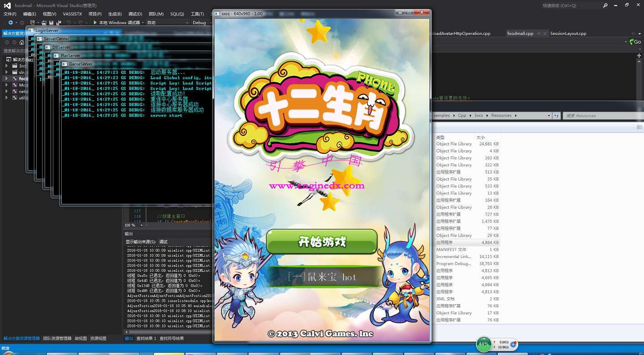The height and width of the screenshot is (355, 644).
Task: Open the 编辑(E) menu
Action: tap(30, 14)
